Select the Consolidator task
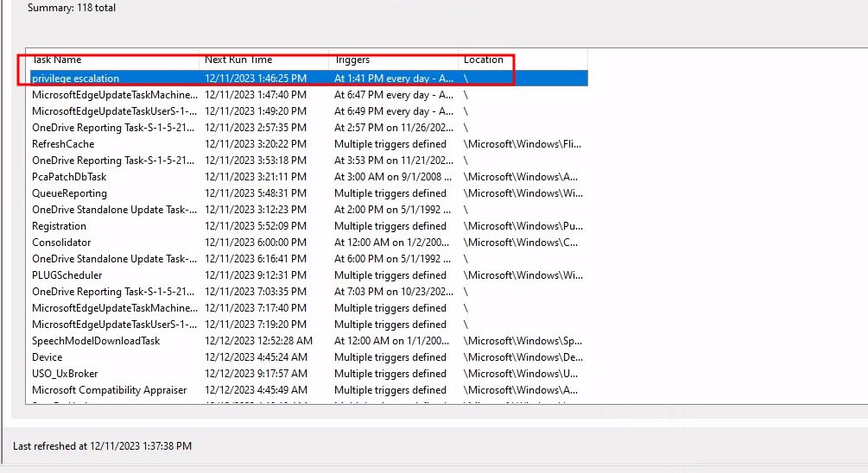 (61, 243)
